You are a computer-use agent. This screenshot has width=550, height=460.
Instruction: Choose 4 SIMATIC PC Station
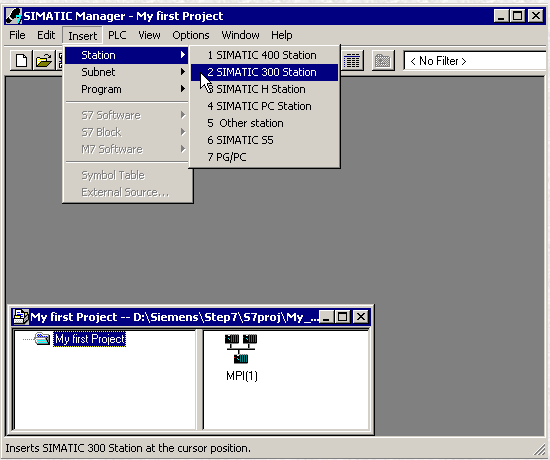264,106
